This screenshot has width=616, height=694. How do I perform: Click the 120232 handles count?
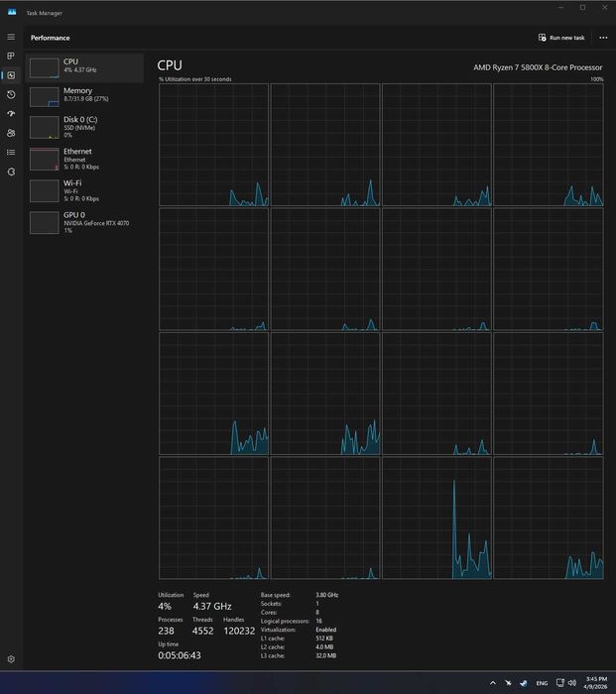pyautogui.click(x=239, y=631)
